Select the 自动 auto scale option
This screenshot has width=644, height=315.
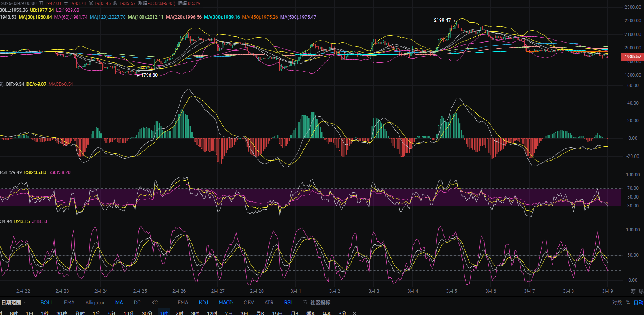(638, 302)
